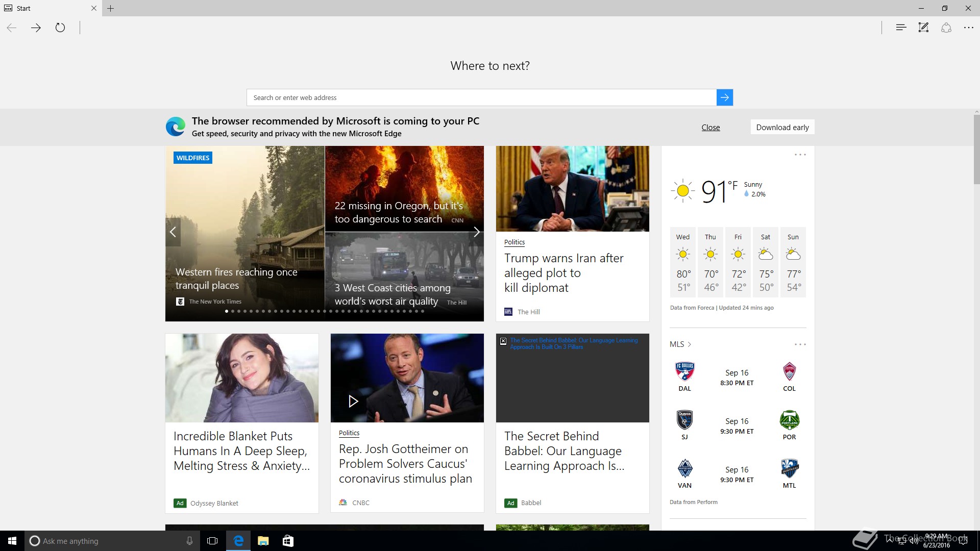
Task: Open the More actions ellipsis menu
Action: point(969,28)
